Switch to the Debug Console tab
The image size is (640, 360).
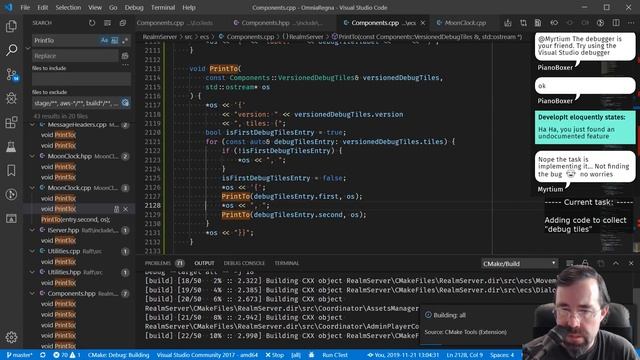pos(244,263)
